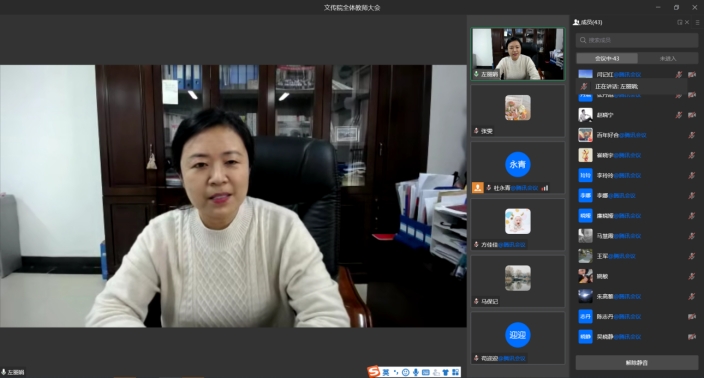Click the 李娜 avatar in the member list
Image resolution: width=704 pixels, height=378 pixels.
tap(585, 196)
